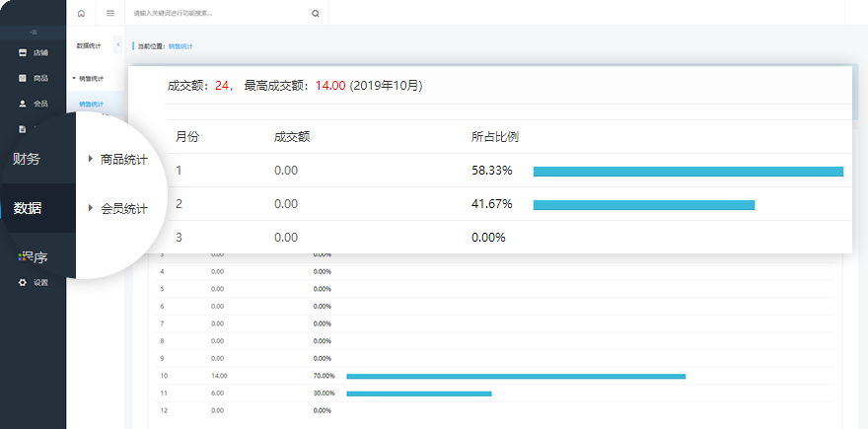Image resolution: width=868 pixels, height=429 pixels.
Task: Open the 店铺 store icon in sidebar
Action: (23, 52)
